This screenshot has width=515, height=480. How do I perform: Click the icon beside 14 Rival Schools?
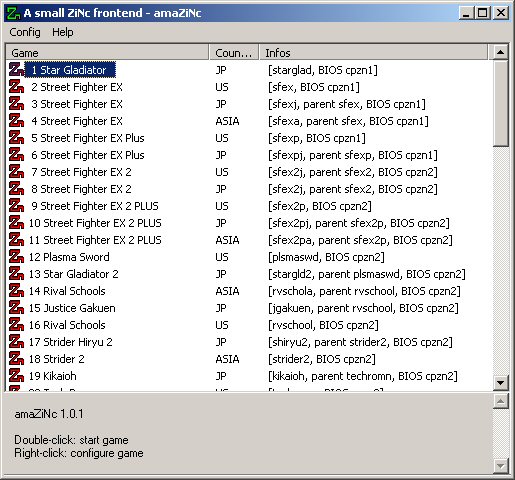pyautogui.click(x=16, y=291)
